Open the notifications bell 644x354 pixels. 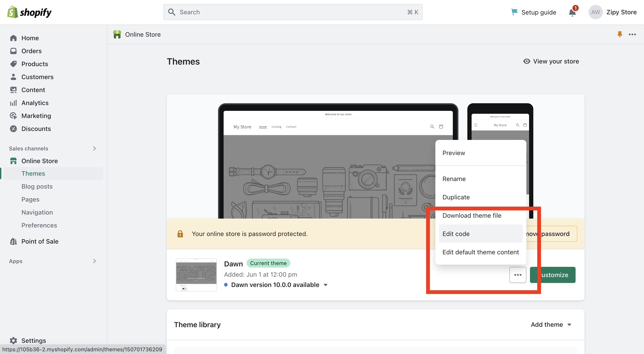[572, 12]
